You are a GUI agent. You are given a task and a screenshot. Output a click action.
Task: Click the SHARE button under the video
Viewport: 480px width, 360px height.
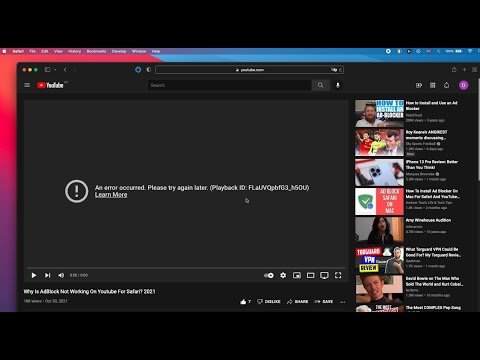pyautogui.click(x=297, y=302)
